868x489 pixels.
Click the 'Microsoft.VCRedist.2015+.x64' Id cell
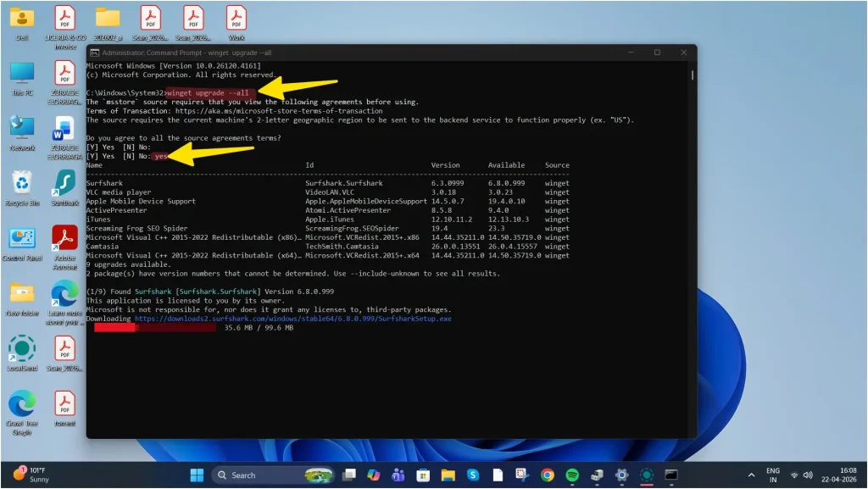[363, 256]
